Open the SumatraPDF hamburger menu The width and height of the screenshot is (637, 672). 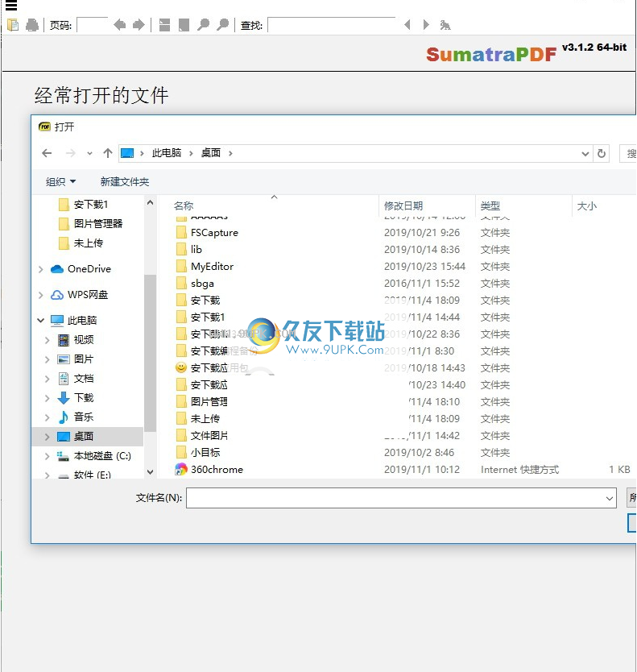click(11, 5)
